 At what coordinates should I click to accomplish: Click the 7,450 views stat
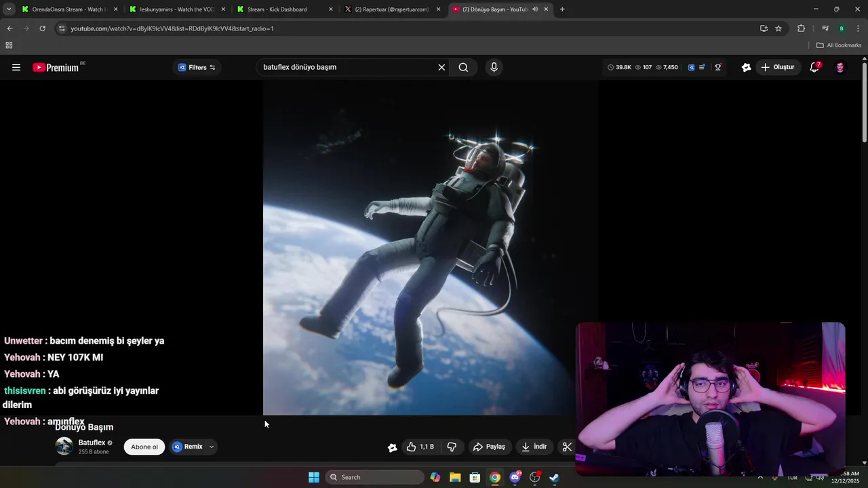(x=667, y=67)
